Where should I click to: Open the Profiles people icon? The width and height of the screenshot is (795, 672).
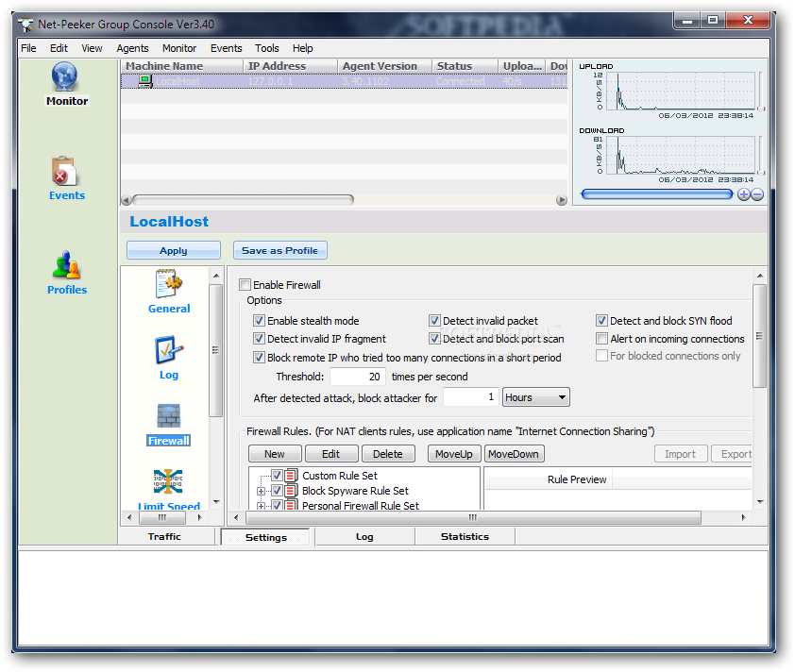[66, 264]
